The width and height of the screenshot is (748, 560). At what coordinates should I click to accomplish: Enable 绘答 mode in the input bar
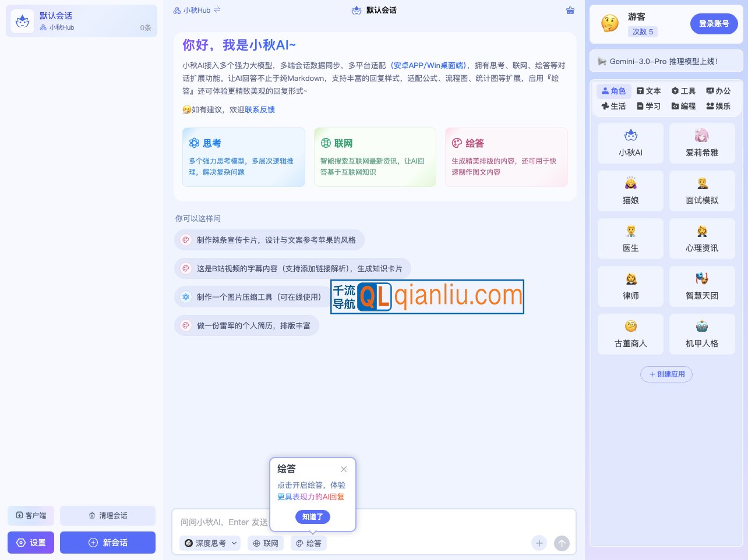pos(308,543)
